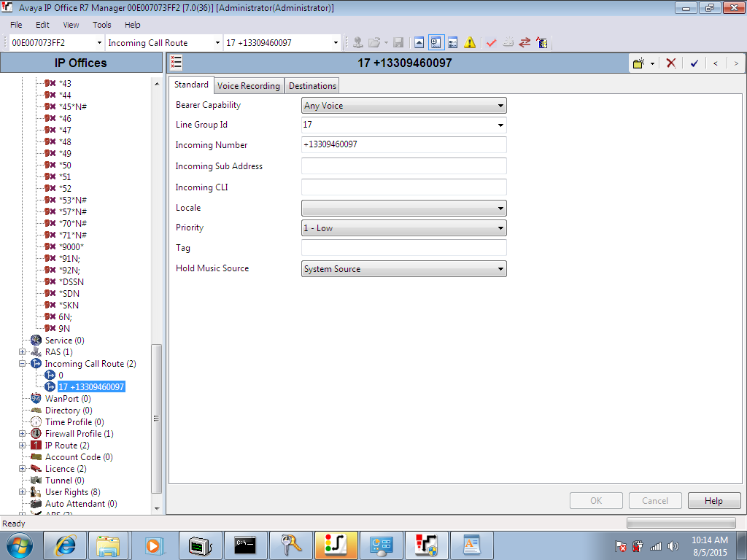
Task: Click the Cancel button
Action: click(654, 500)
